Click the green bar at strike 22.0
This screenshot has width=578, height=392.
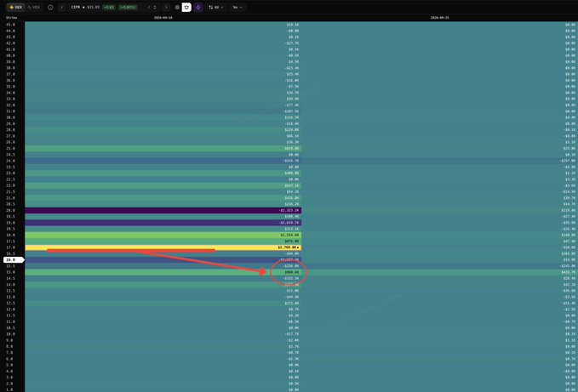pyautogui.click(x=163, y=185)
